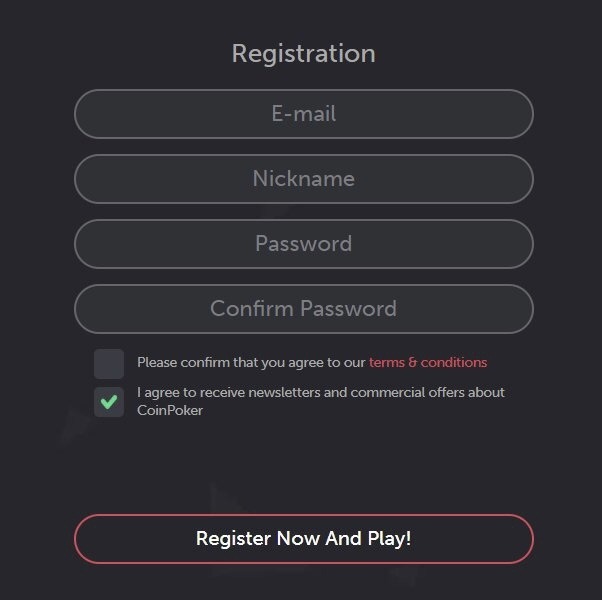Viewport: 602px width, 600px height.
Task: Click the E-mail input field
Action: pyautogui.click(x=303, y=114)
